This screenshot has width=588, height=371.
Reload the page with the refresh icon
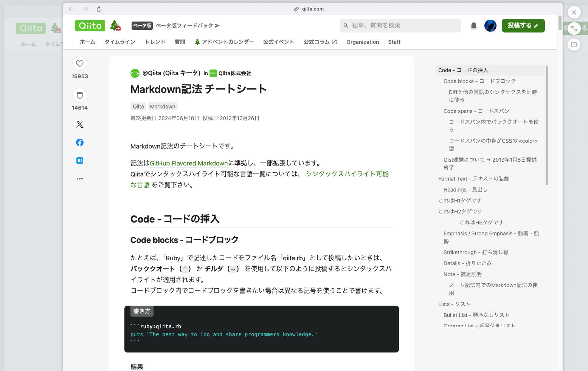tap(99, 9)
